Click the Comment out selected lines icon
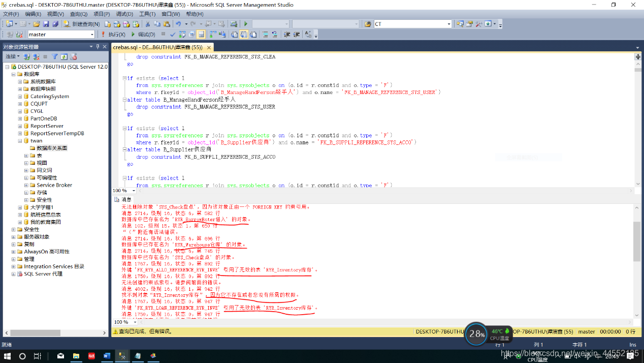This screenshot has width=644, height=363. click(265, 35)
